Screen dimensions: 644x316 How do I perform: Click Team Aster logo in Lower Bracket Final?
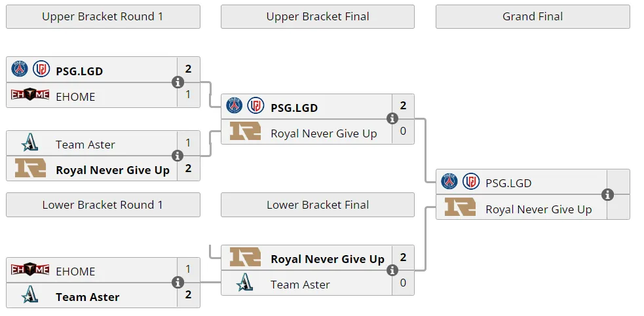click(245, 283)
